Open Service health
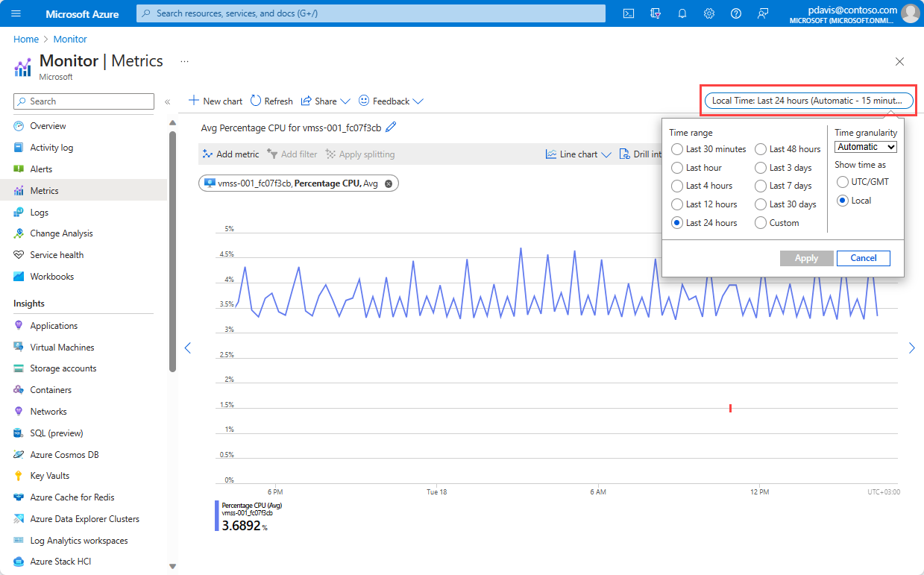The width and height of the screenshot is (924, 575). (55, 254)
